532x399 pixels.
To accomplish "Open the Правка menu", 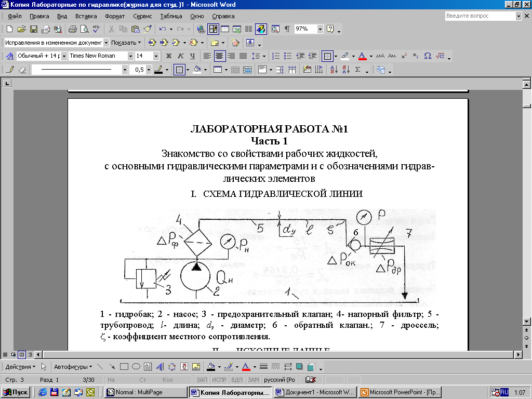I will 39,16.
